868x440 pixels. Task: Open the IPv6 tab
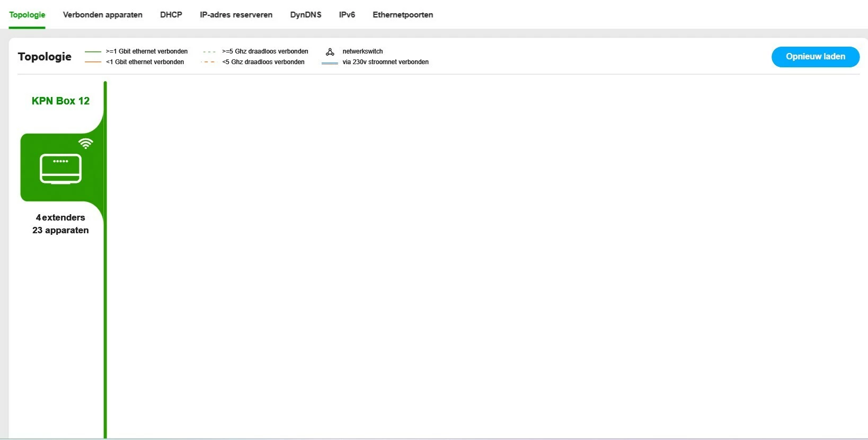[347, 15]
